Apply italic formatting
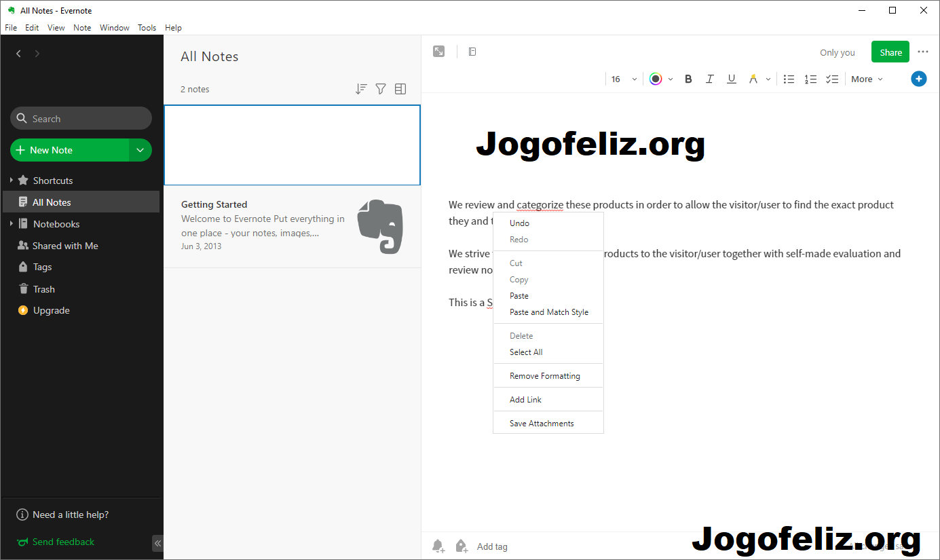 [710, 79]
